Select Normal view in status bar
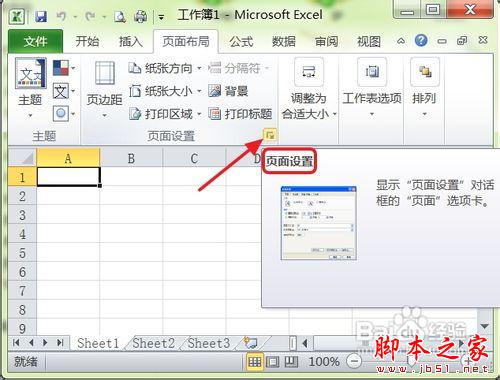 tap(255, 362)
